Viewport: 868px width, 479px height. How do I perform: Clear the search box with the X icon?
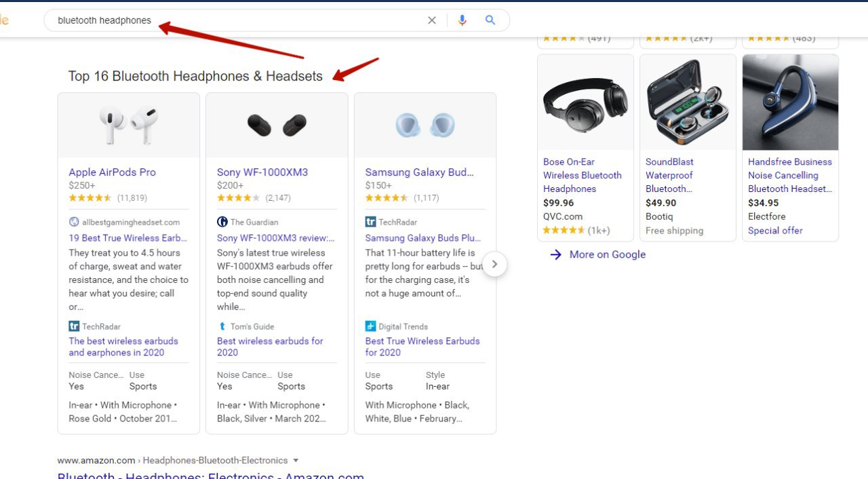(x=432, y=20)
